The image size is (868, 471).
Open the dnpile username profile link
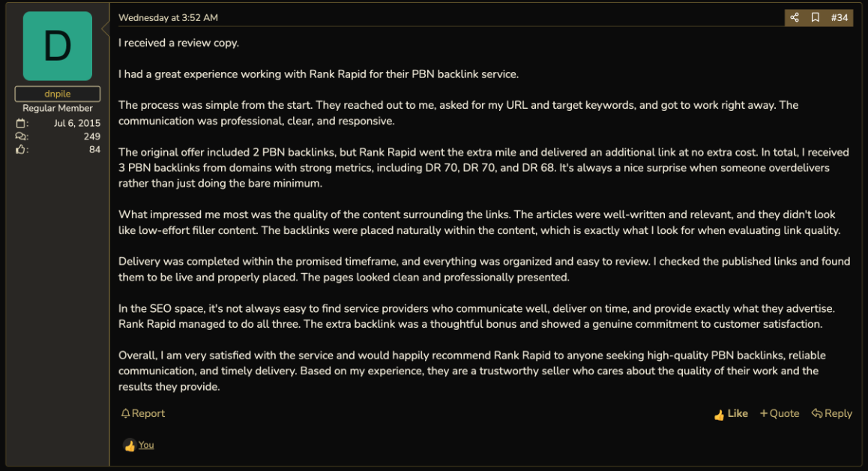pos(58,94)
